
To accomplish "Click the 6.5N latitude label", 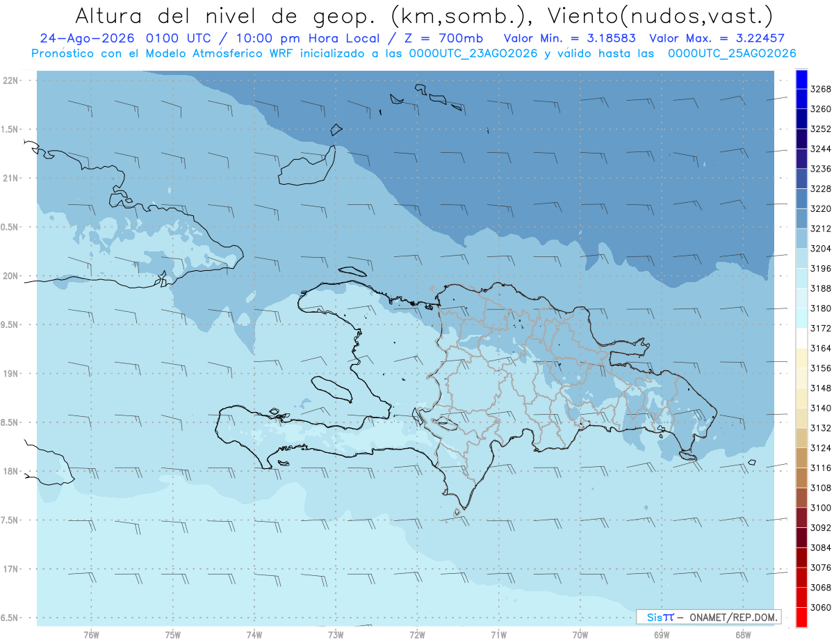I will click(x=10, y=618).
